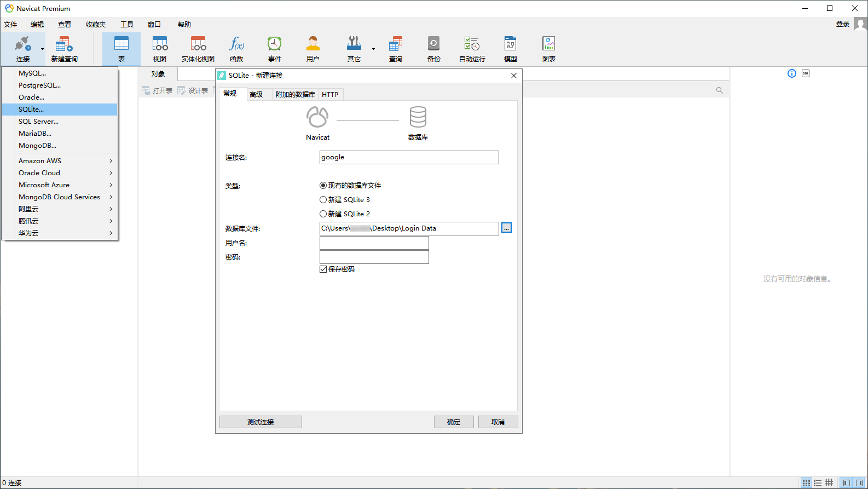The height and width of the screenshot is (489, 868).
Task: Expand the Alibaba Cloud (阿里云) submenu
Action: coord(60,209)
